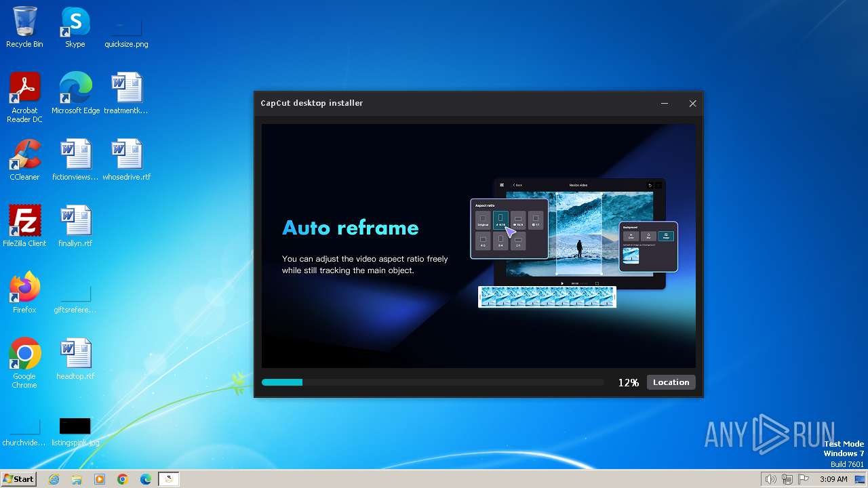
Task: Launch Edge from the taskbar
Action: click(x=146, y=479)
